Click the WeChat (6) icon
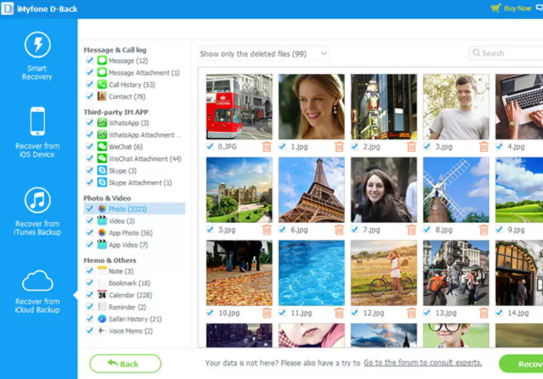543x379 pixels. 102,147
